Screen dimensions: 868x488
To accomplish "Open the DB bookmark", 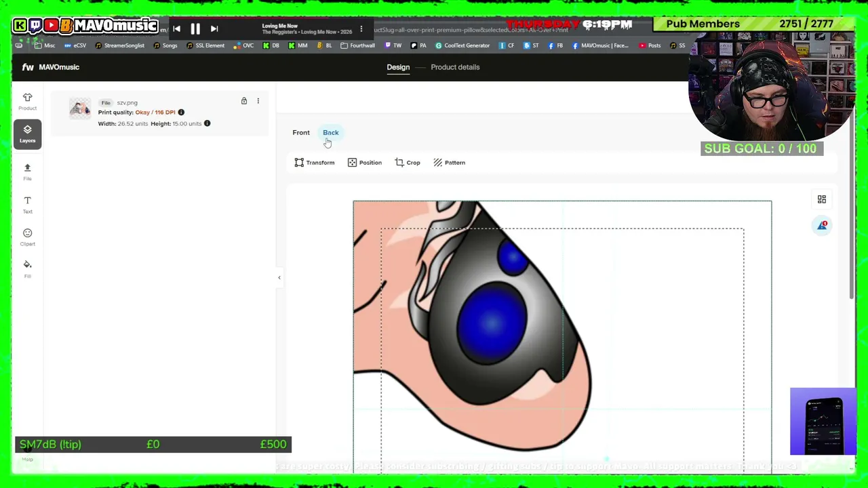I will [x=271, y=45].
